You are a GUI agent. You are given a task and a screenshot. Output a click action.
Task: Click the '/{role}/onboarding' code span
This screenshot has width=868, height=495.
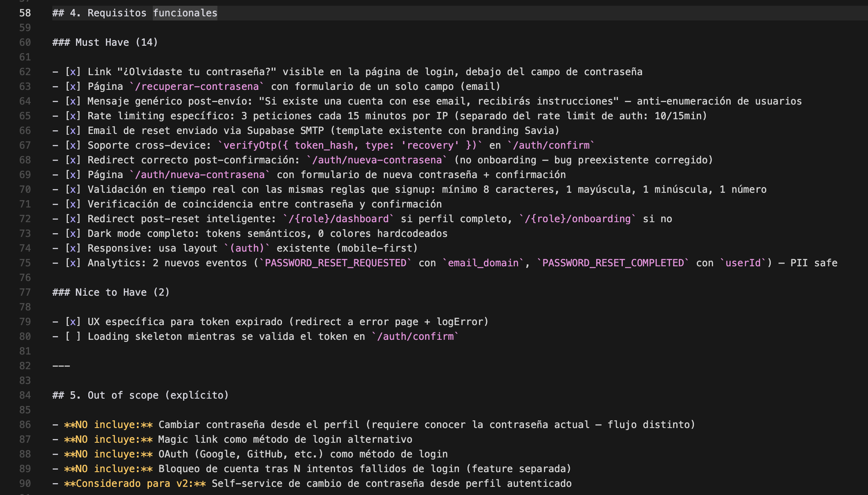[x=577, y=219]
